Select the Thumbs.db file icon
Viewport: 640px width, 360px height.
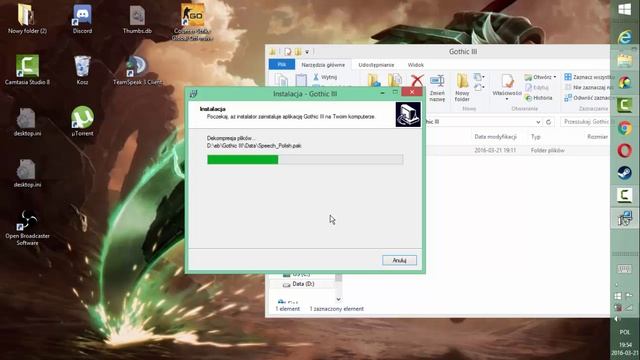tap(137, 19)
